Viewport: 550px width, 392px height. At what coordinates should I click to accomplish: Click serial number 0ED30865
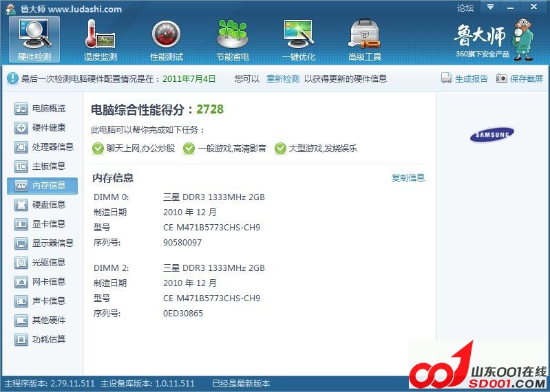tap(183, 313)
